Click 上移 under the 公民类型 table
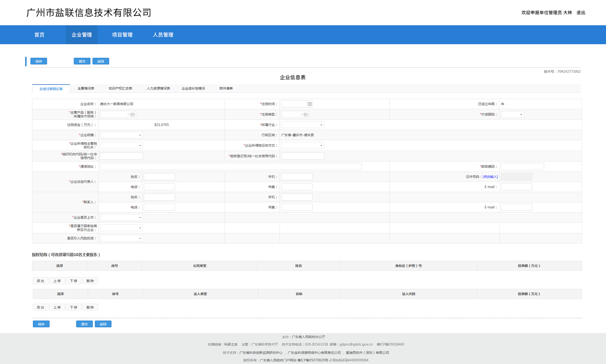This screenshot has height=364, width=606. tap(57, 281)
